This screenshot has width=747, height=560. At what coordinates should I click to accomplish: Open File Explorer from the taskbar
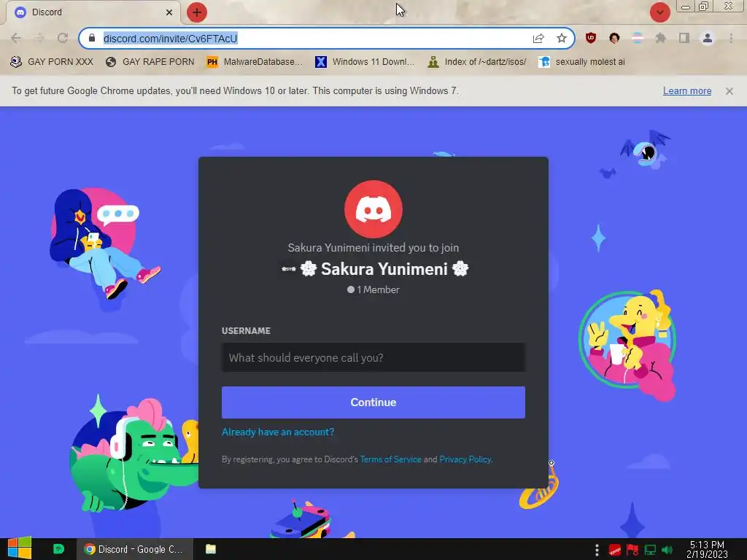pos(211,549)
